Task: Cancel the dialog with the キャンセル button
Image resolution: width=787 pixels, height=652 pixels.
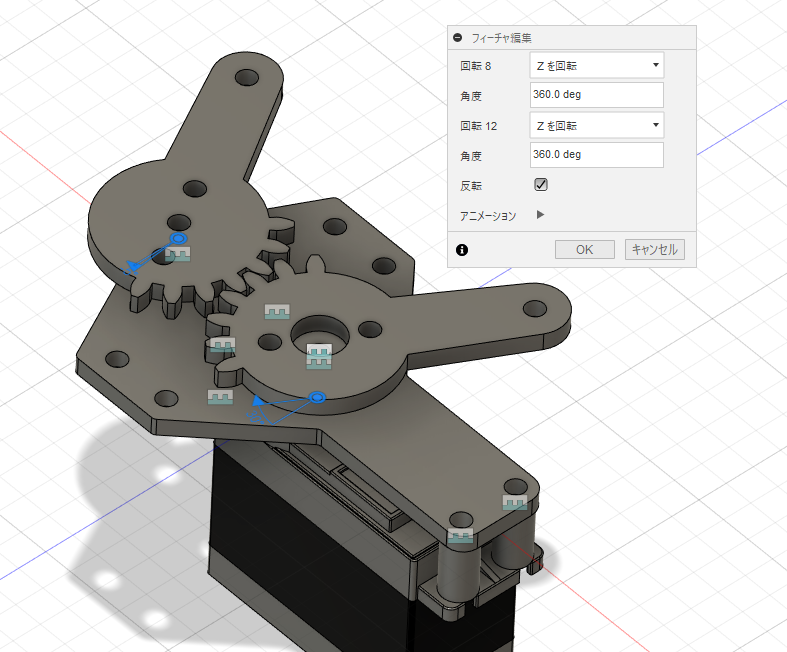Action: coord(654,249)
